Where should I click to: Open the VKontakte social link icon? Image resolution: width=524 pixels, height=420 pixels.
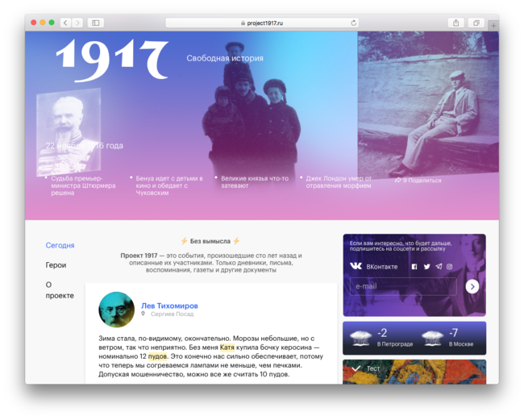click(356, 266)
